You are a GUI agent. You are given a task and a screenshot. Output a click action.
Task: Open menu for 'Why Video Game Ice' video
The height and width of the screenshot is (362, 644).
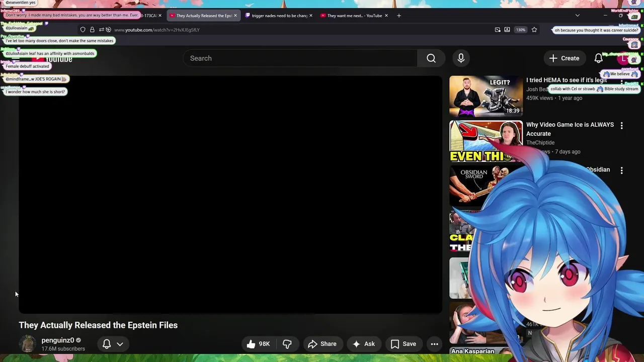(621, 126)
